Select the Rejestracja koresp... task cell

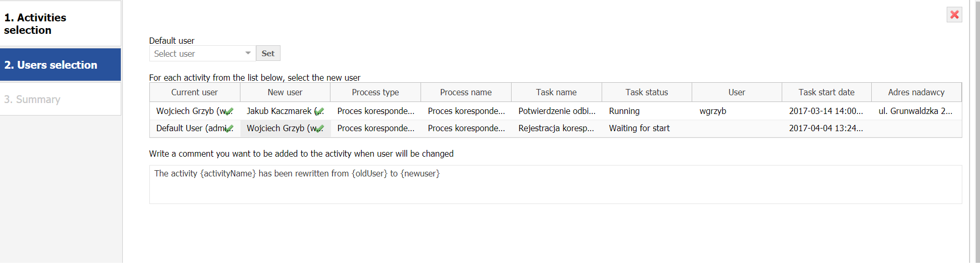click(x=556, y=129)
